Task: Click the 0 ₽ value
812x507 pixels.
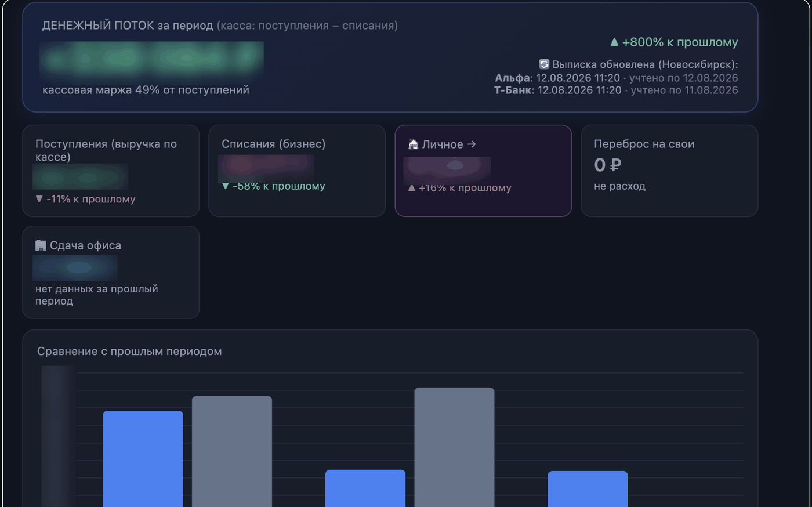Action: (607, 165)
